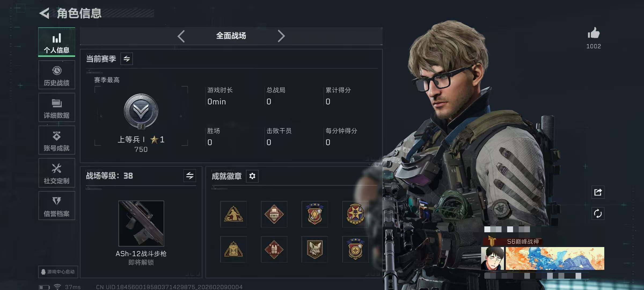Click the share icon beside the character
This screenshot has height=290, width=644.
coord(598,192)
